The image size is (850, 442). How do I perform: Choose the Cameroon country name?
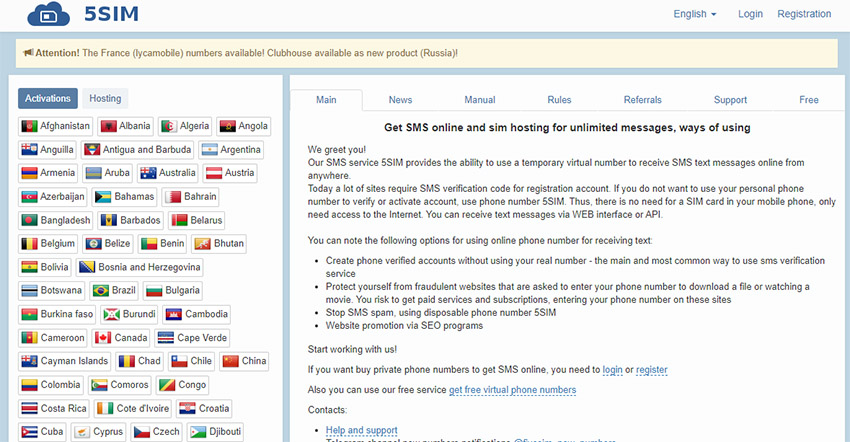(x=62, y=338)
